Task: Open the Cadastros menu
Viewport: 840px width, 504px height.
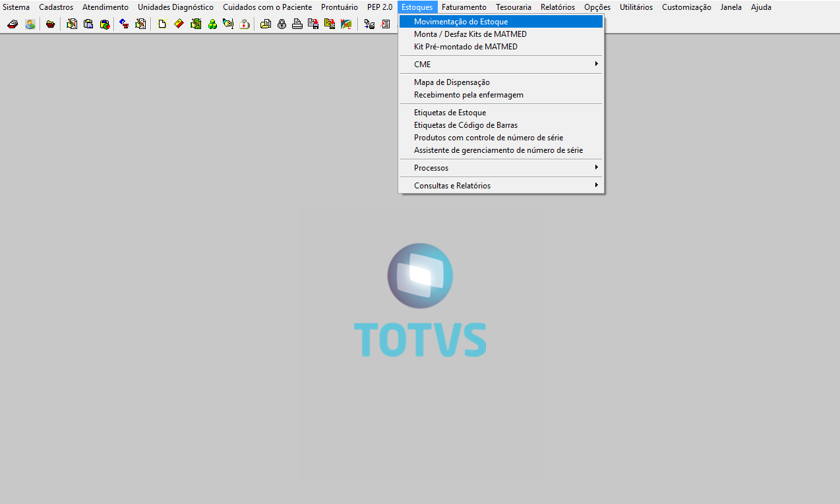Action: (x=56, y=7)
